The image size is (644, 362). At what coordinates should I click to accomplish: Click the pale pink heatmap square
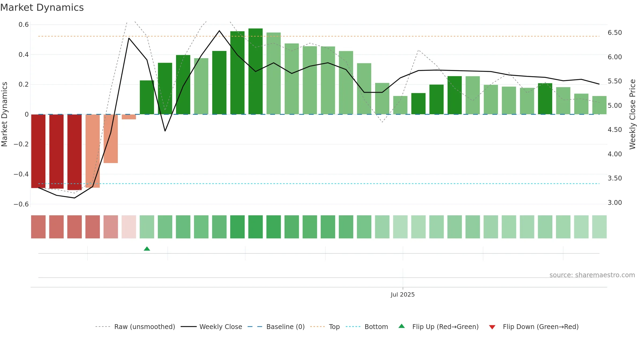pos(129,227)
